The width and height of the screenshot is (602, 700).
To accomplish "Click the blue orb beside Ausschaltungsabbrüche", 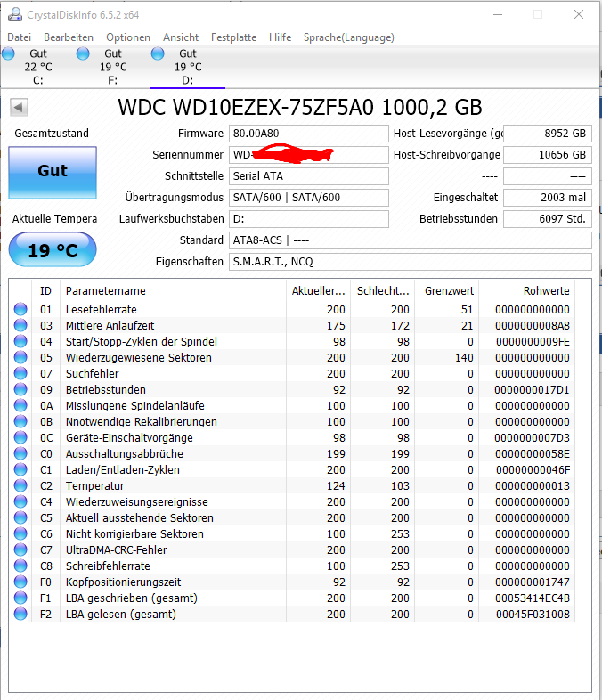I will point(20,453).
